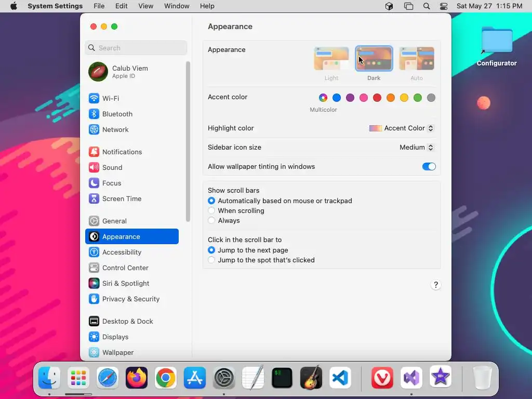
Task: Launch Google Chrome from the Dock
Action: 166,378
